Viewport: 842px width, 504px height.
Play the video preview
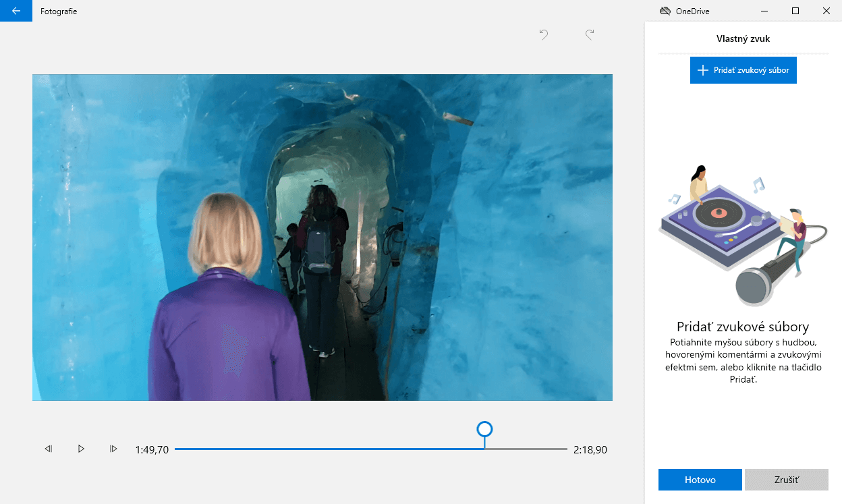81,449
